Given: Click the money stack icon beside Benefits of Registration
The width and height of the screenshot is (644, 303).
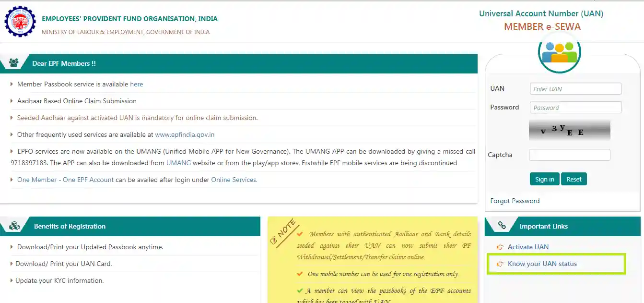Looking at the screenshot, I should click(x=14, y=226).
